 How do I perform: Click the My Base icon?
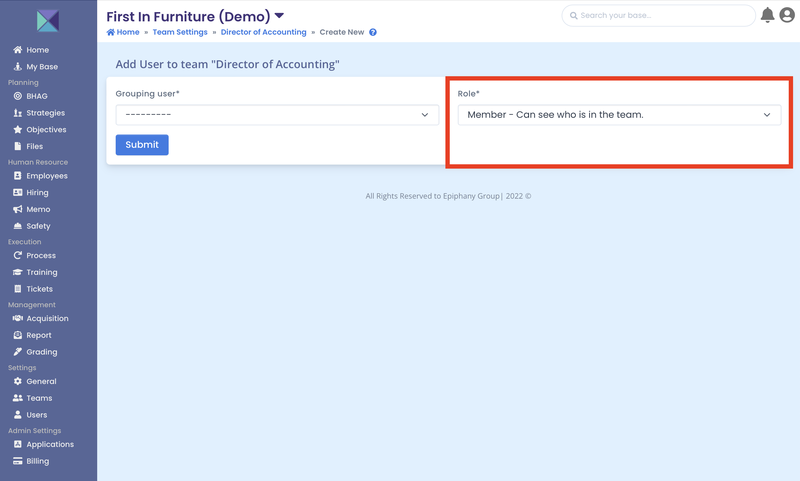pyautogui.click(x=17, y=66)
